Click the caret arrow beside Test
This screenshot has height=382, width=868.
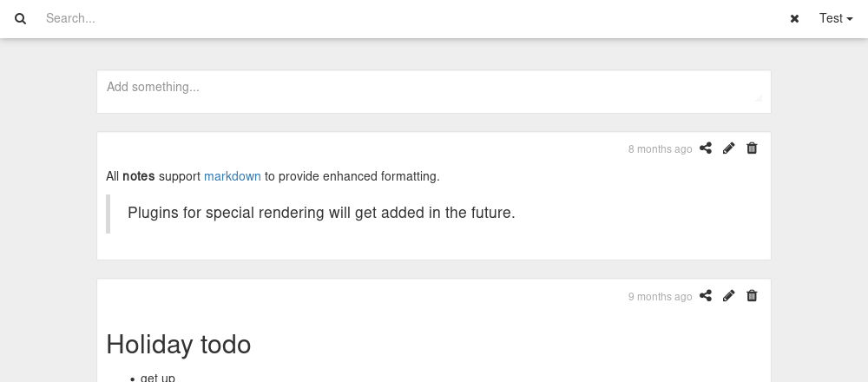[850, 19]
